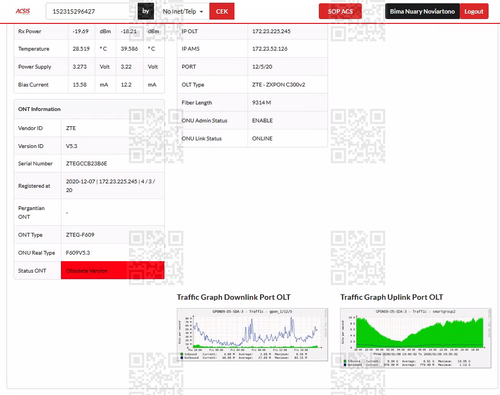Click the red CEK button
Screen dimensions: 500x395
point(222,11)
